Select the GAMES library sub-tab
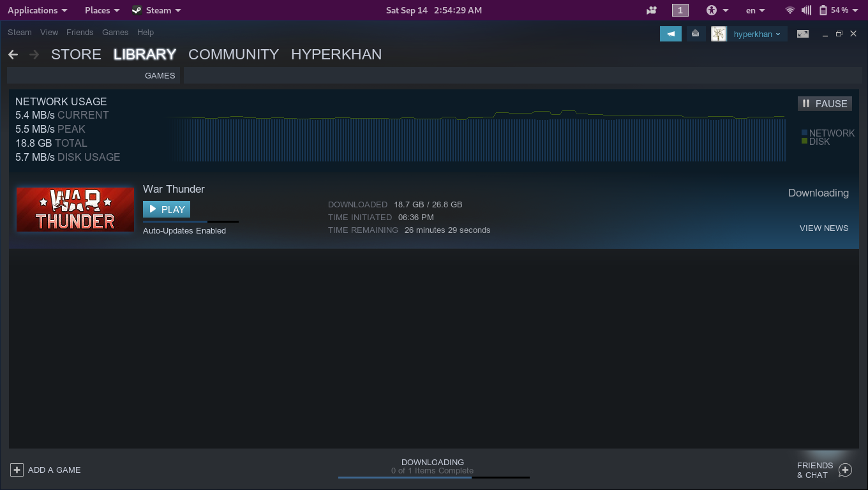This screenshot has height=490, width=868. (x=160, y=75)
